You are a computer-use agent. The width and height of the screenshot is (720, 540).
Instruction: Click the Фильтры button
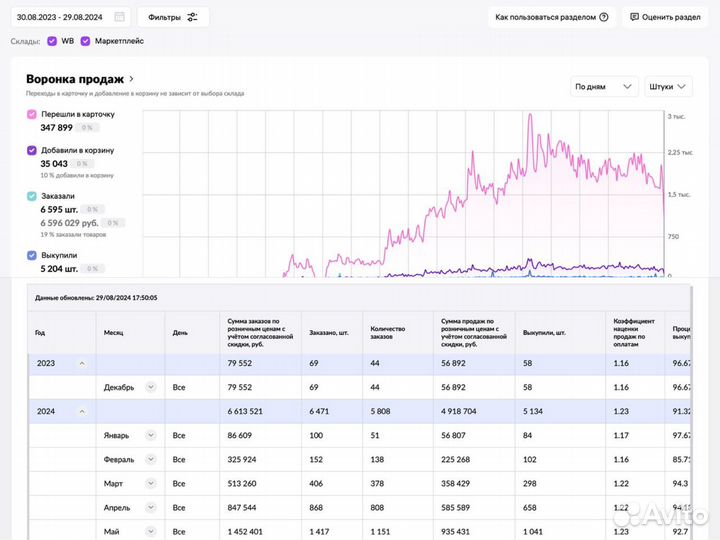172,17
